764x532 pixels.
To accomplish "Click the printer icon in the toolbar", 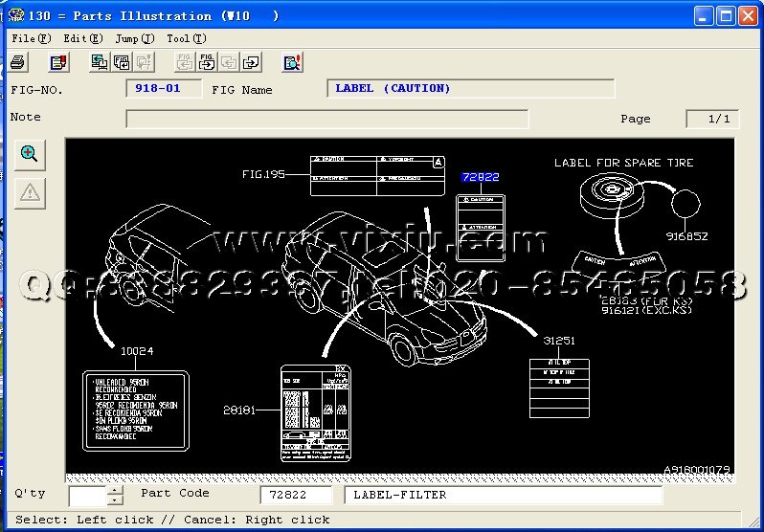I will 18,63.
